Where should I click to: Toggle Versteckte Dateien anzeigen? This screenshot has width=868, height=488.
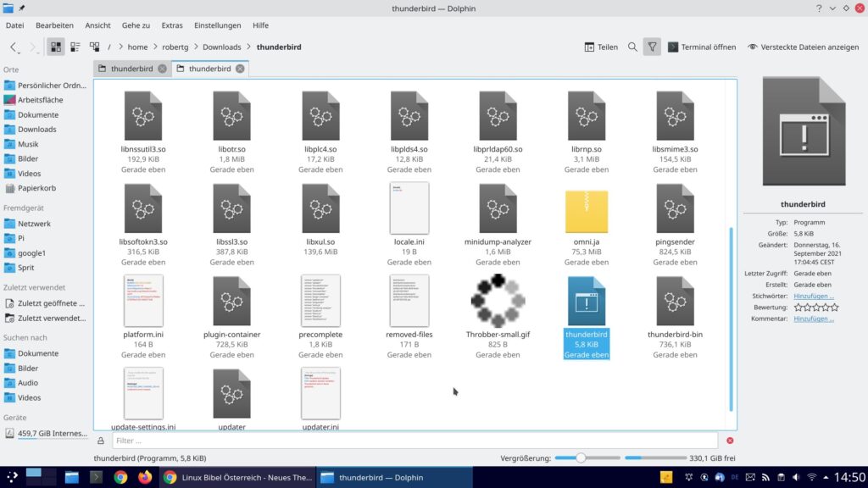point(804,47)
